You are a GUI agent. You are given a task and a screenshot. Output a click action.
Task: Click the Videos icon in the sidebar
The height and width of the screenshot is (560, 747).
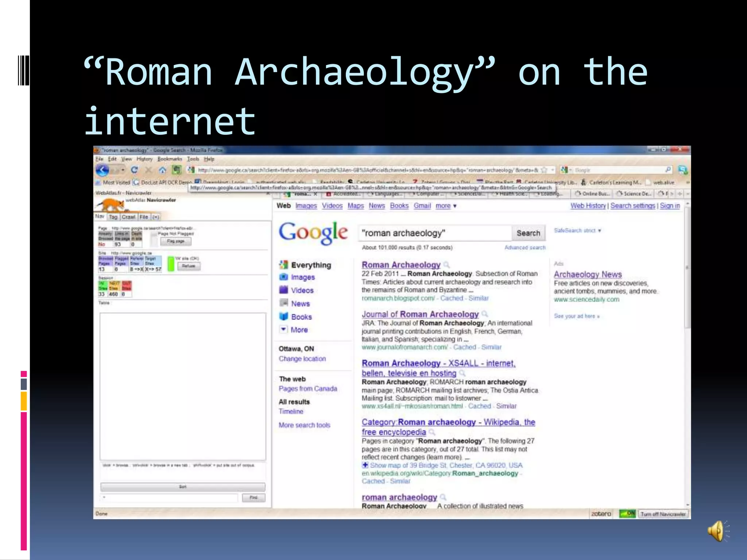284,290
